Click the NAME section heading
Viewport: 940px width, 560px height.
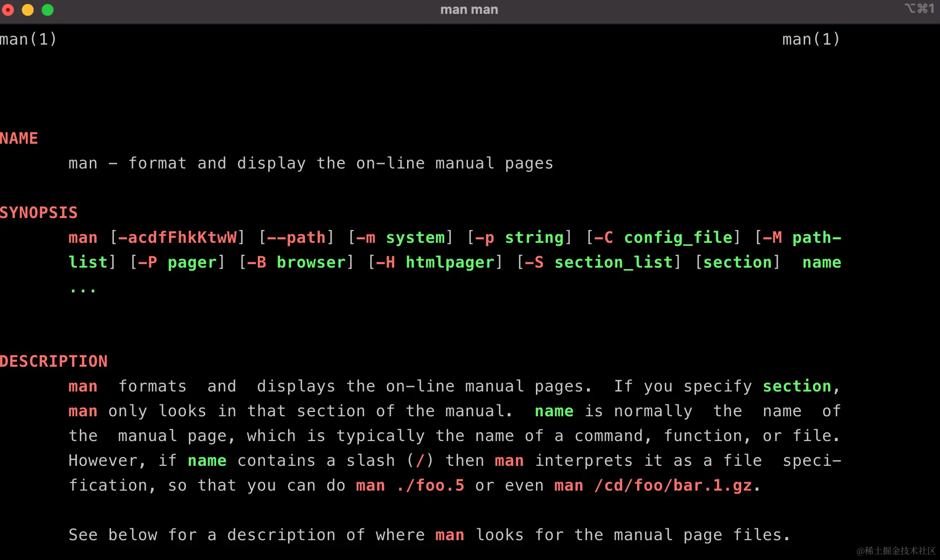point(19,138)
